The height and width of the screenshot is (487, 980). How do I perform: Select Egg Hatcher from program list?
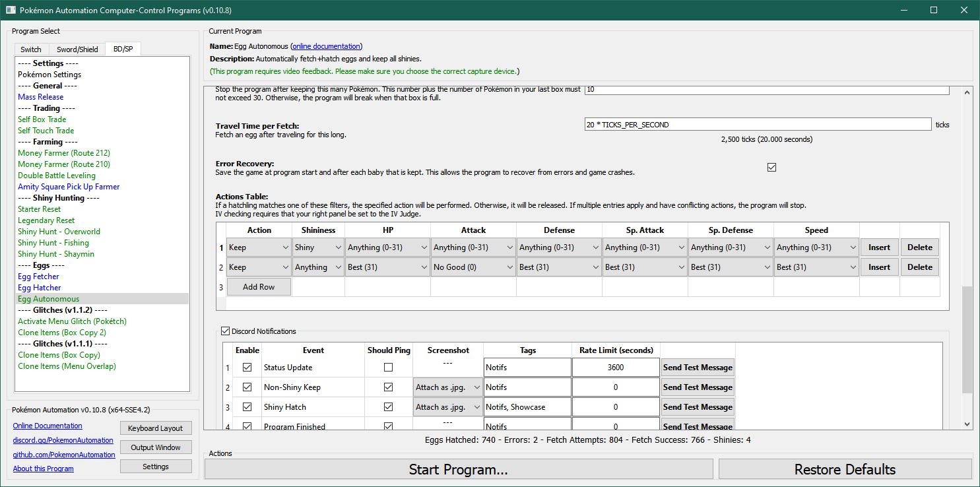(x=40, y=288)
